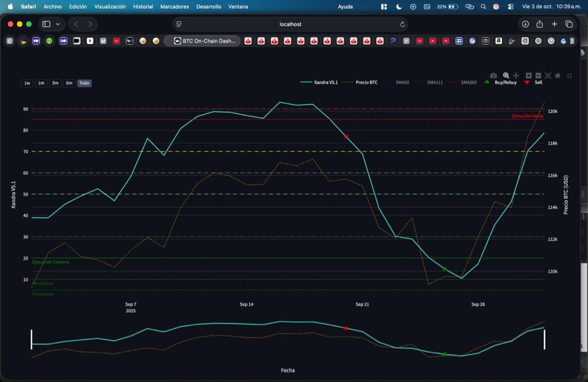The height and width of the screenshot is (382, 588).
Task: Toggle Sell markers in legend
Action: [533, 83]
